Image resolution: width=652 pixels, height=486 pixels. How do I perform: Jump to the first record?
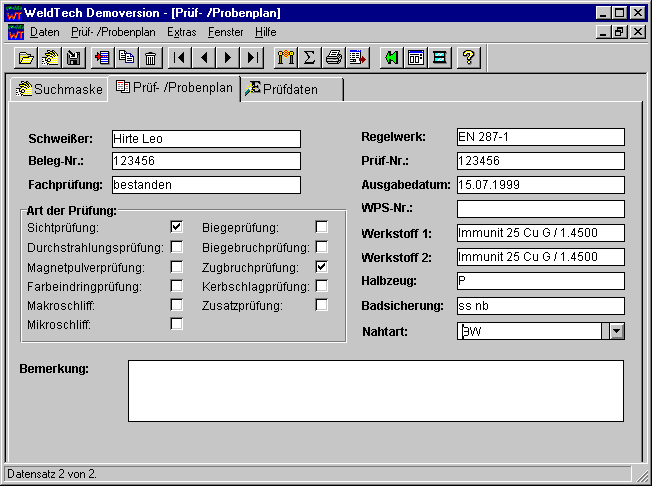click(179, 58)
